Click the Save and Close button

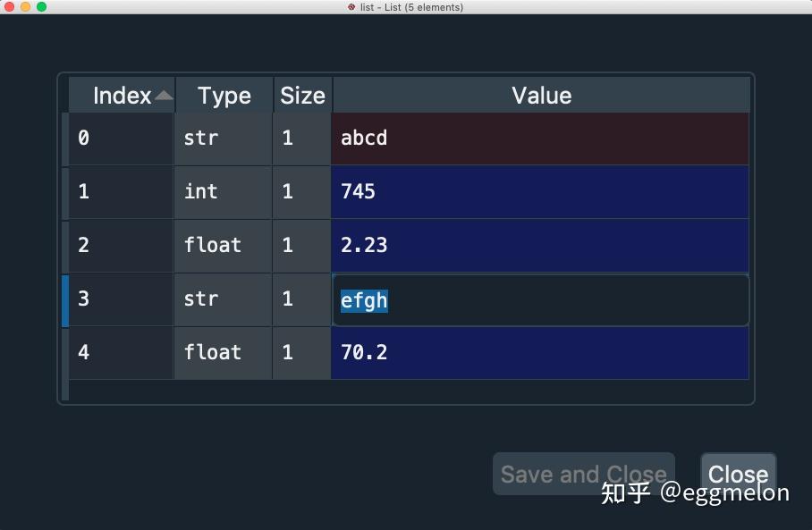(583, 474)
